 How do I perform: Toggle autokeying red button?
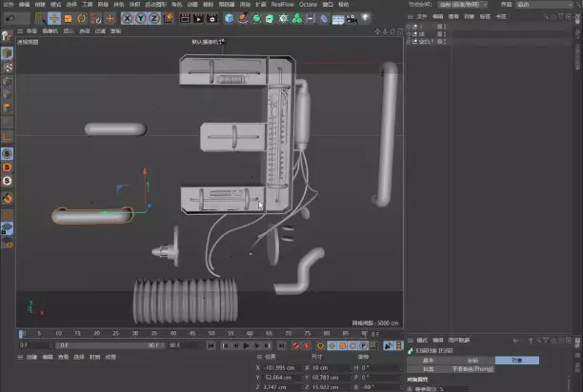[307, 346]
